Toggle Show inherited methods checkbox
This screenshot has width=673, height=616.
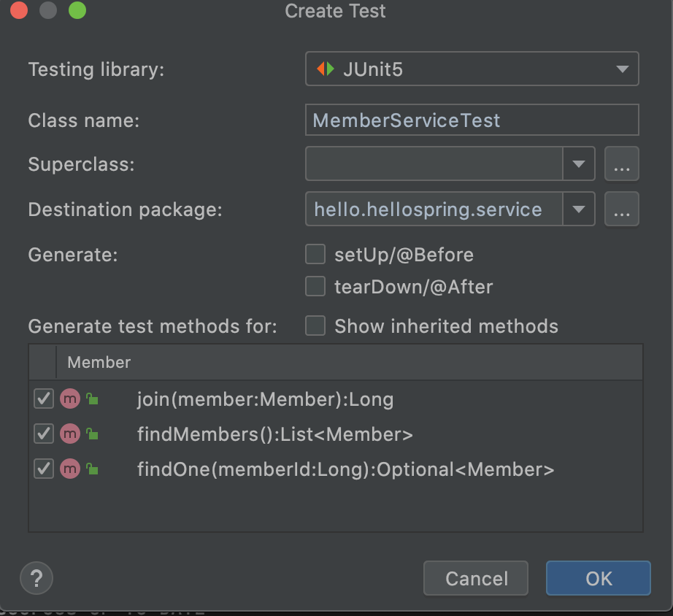(x=315, y=326)
